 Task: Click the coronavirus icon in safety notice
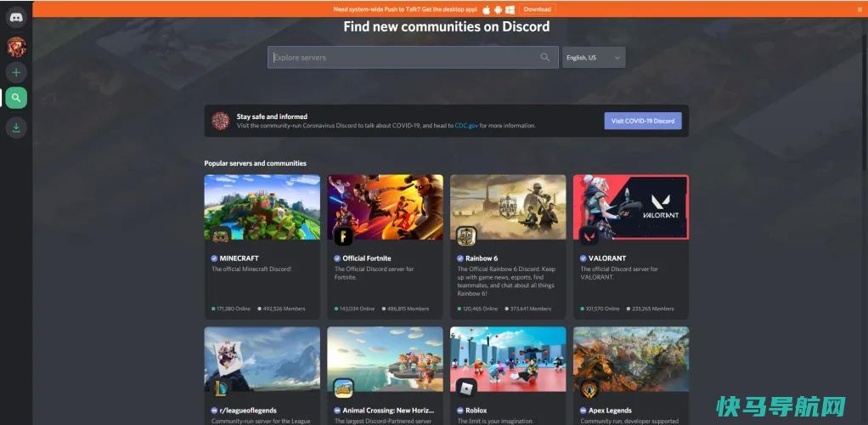tap(220, 121)
